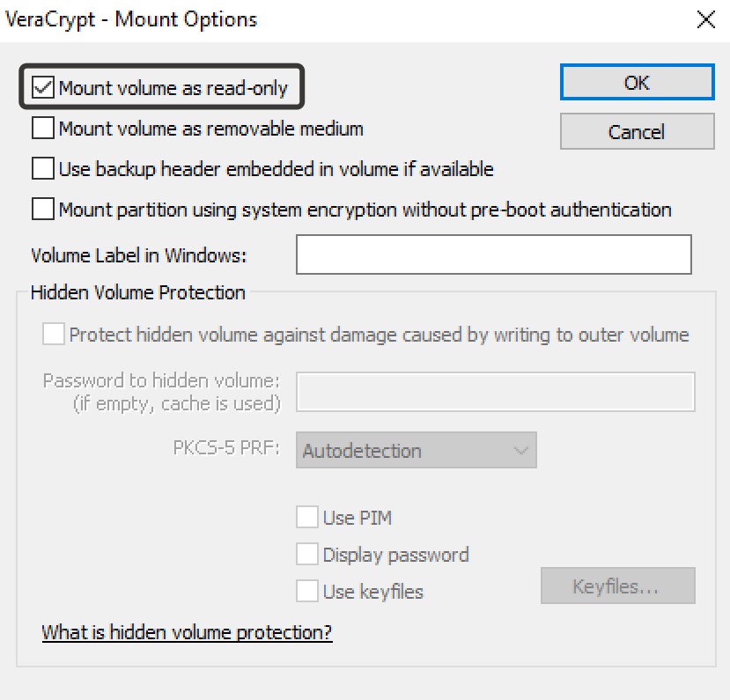
Task: Expand PKCS-5 PRF dropdown arrow
Action: [x=521, y=451]
